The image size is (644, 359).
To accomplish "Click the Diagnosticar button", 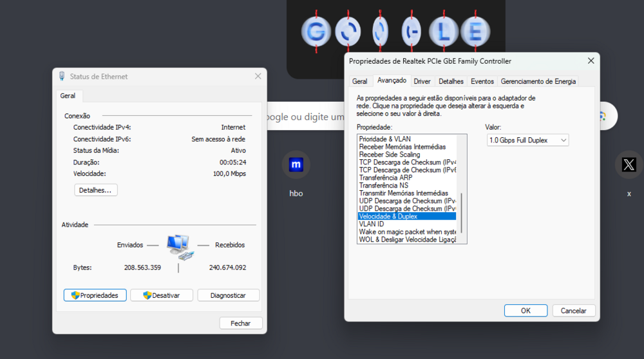I will coord(228,295).
